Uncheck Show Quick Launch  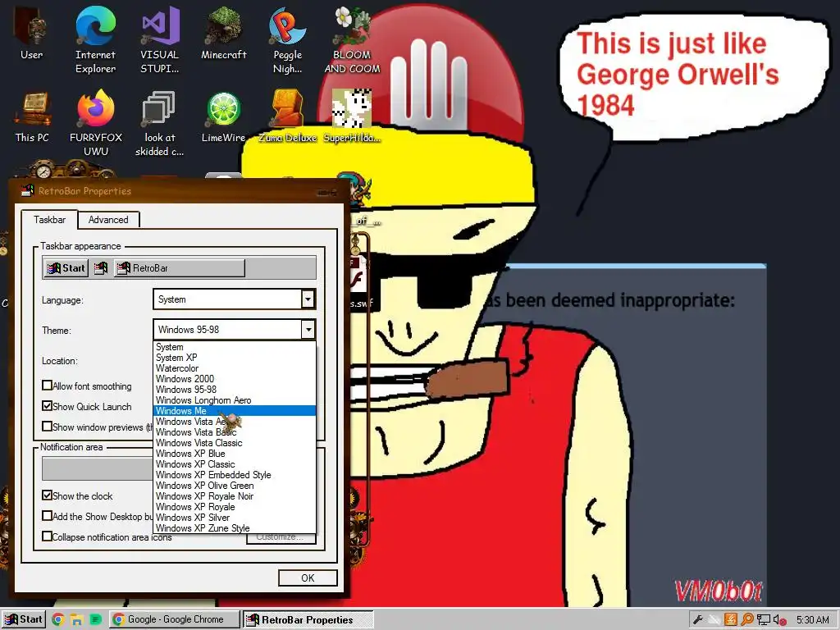coord(47,406)
